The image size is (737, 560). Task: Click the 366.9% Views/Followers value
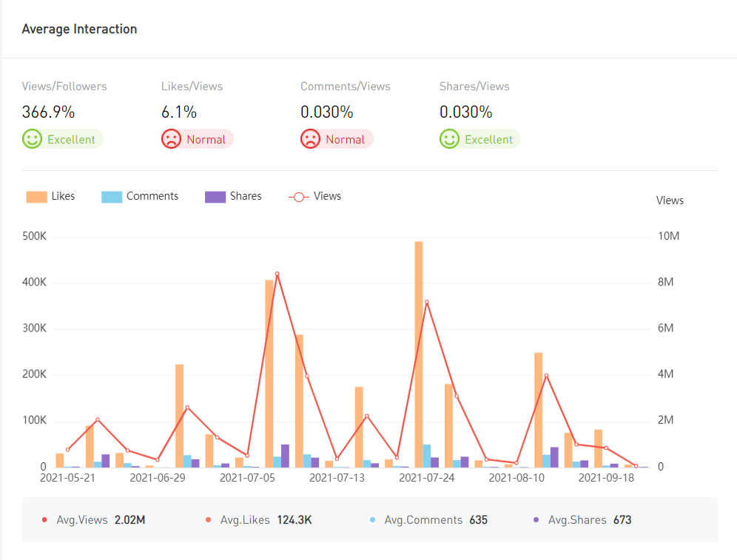[48, 112]
